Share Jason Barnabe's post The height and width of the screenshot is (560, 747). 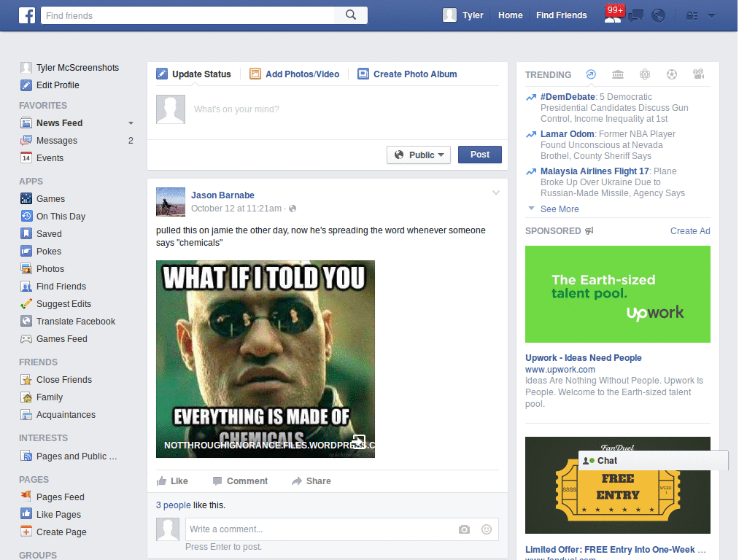[x=311, y=481]
